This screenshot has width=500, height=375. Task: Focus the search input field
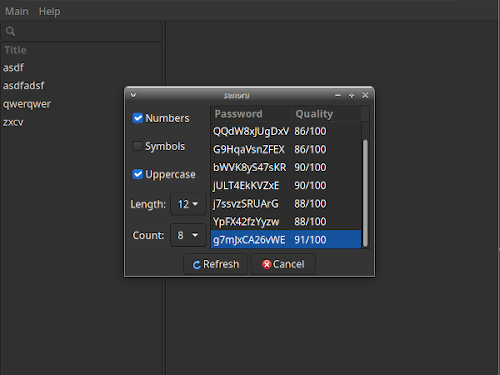click(x=82, y=31)
